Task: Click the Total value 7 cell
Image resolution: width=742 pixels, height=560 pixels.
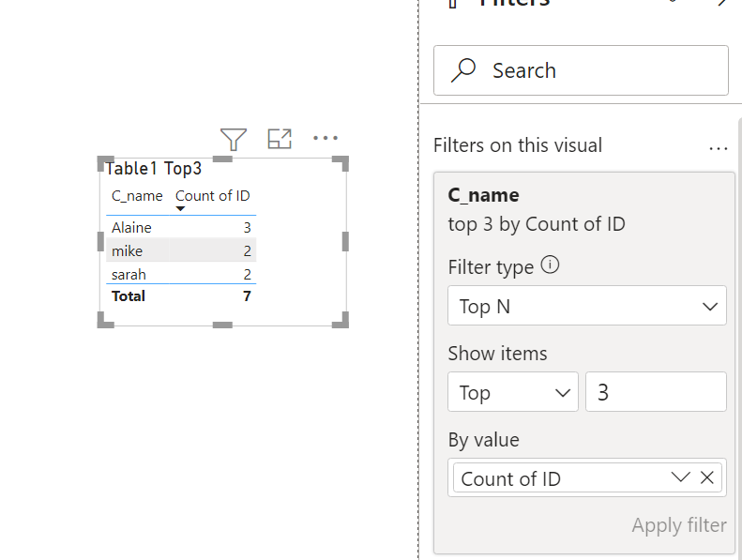Action: click(x=247, y=296)
